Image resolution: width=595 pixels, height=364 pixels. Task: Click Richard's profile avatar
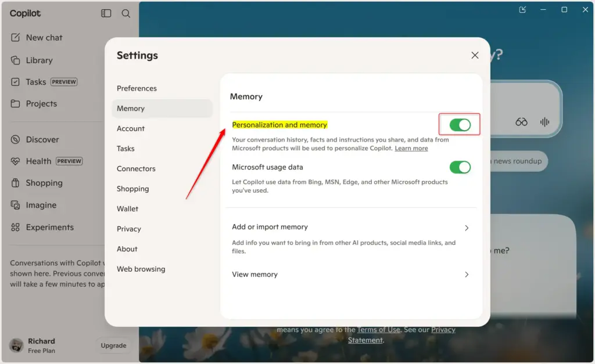tap(16, 345)
